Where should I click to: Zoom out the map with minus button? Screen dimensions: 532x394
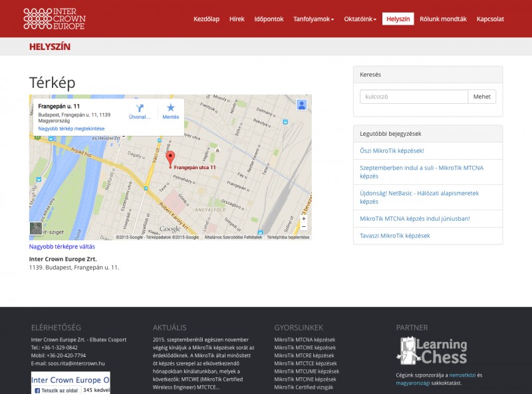click(x=304, y=226)
